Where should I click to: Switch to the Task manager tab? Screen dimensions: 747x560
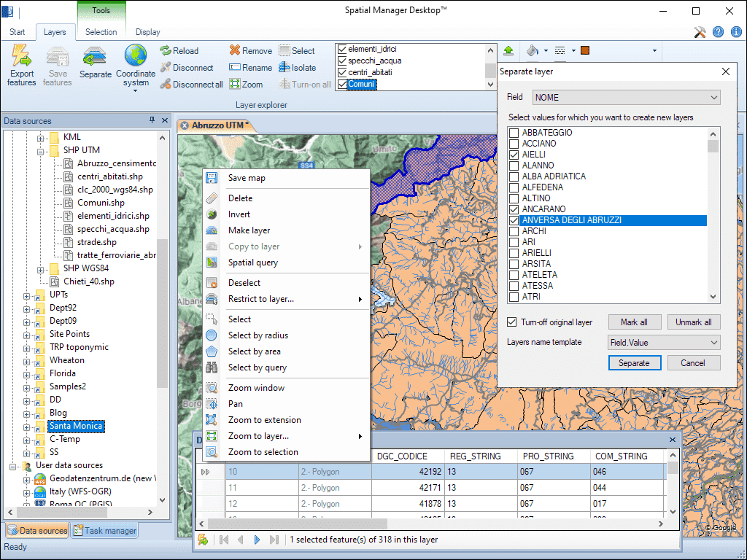105,531
